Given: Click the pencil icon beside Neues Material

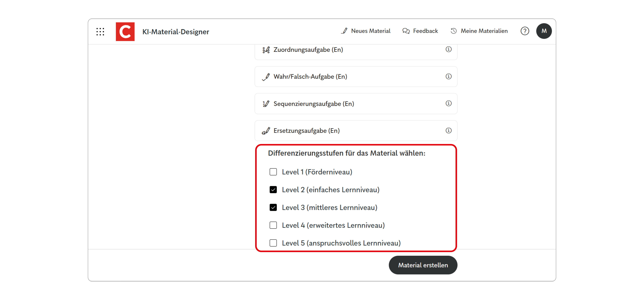Looking at the screenshot, I should pyautogui.click(x=344, y=31).
